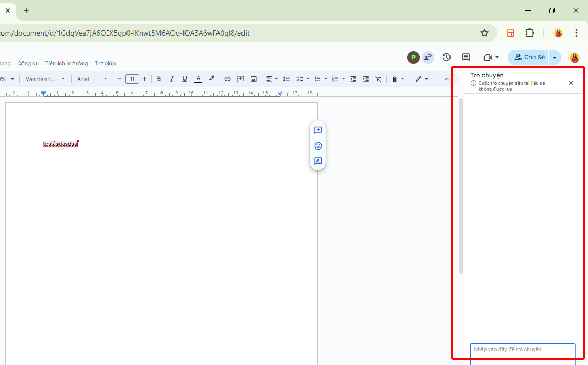The height and width of the screenshot is (365, 588).
Task: Expand the paragraph style dropdown
Action: (45, 79)
